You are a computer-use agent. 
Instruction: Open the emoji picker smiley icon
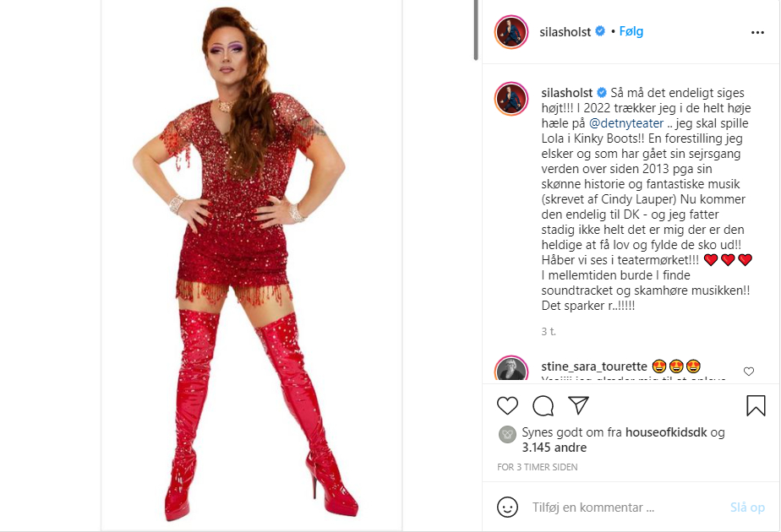click(507, 508)
